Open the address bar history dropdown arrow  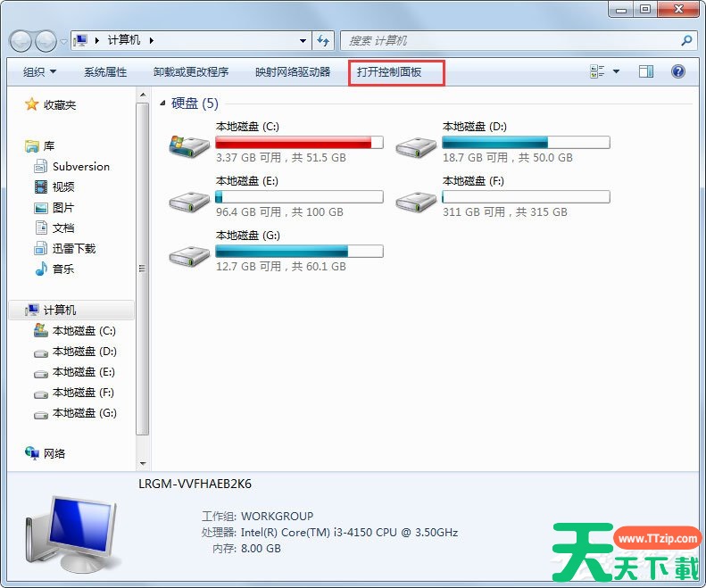pos(303,41)
